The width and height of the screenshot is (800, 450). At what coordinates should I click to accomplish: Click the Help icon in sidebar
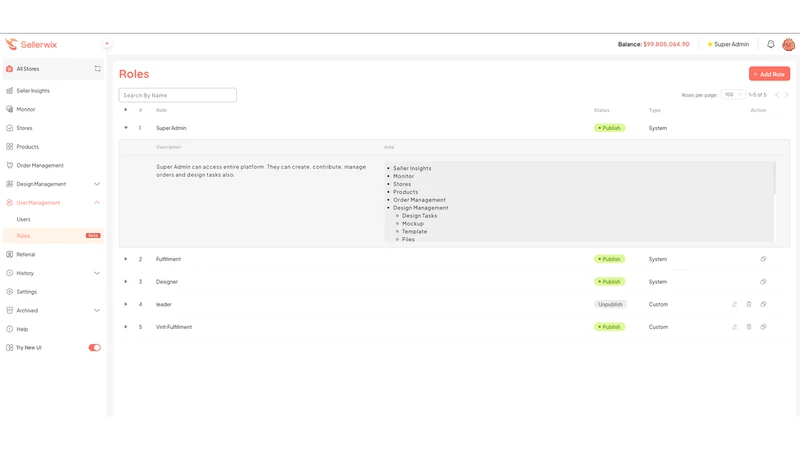coord(9,329)
